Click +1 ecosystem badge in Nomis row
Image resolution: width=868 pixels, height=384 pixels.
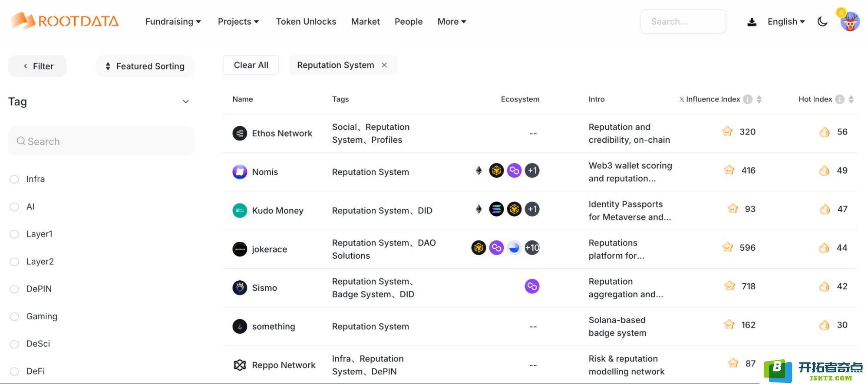(x=532, y=171)
